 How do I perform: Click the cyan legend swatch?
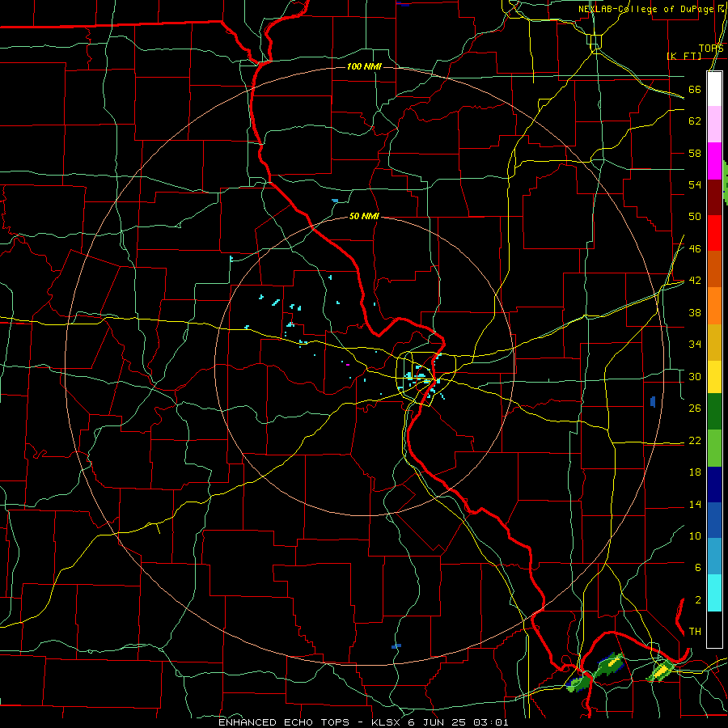[714, 593]
